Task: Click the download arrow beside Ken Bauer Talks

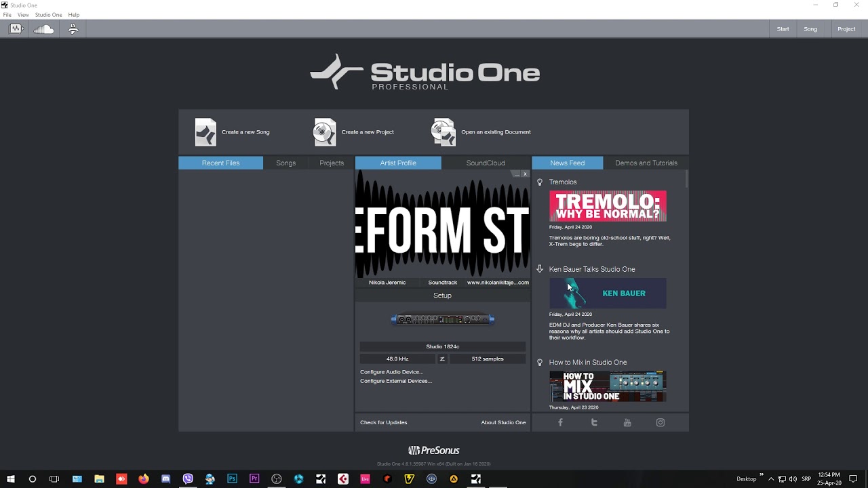Action: [540, 269]
